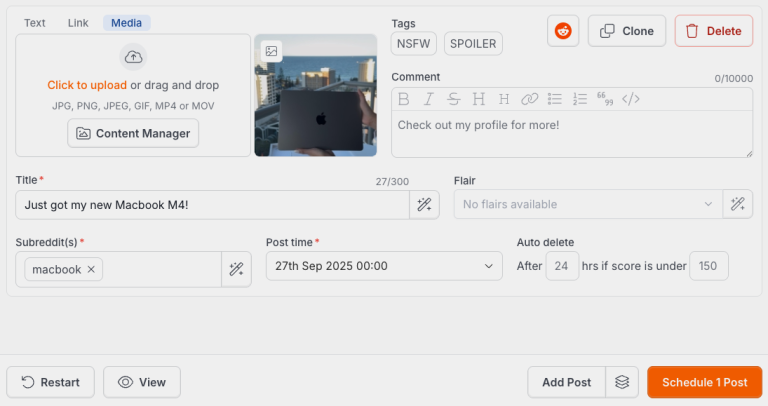Image resolution: width=768 pixels, height=406 pixels.
Task: Click the Reddit logo icon button
Action: tap(563, 31)
